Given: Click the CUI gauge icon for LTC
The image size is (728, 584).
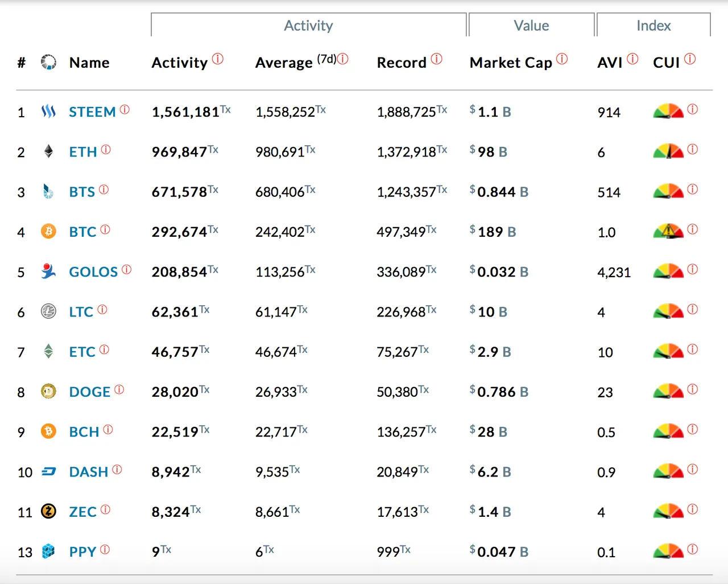Looking at the screenshot, I should pyautogui.click(x=668, y=311).
